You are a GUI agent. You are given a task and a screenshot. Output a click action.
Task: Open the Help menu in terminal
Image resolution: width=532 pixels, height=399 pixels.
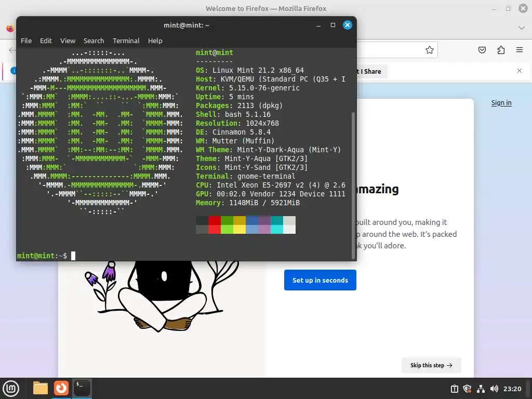[x=155, y=41]
